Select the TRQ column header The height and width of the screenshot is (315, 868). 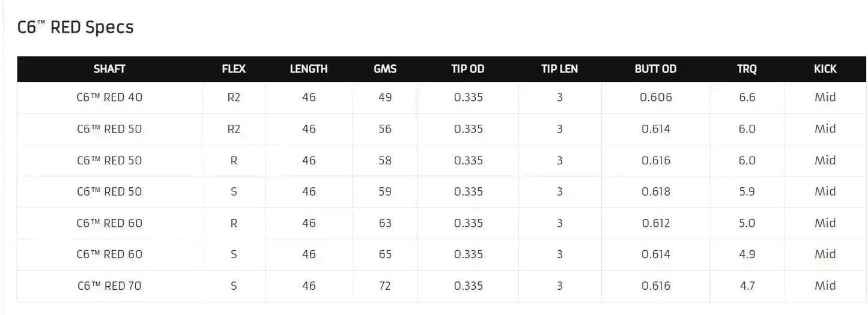click(747, 69)
